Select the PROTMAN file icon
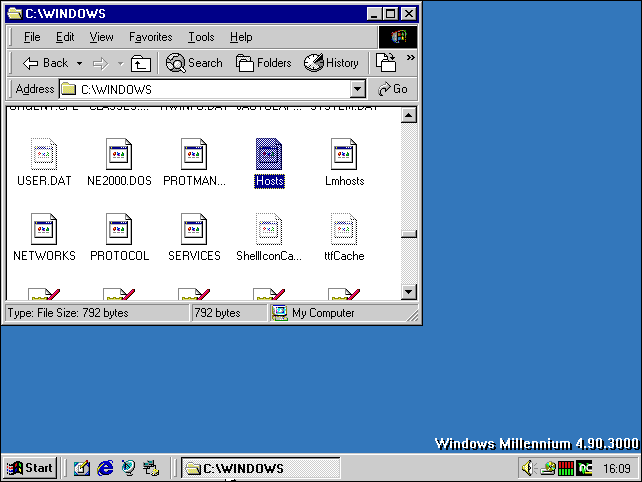Screen dimensions: 642x482 click(x=194, y=154)
